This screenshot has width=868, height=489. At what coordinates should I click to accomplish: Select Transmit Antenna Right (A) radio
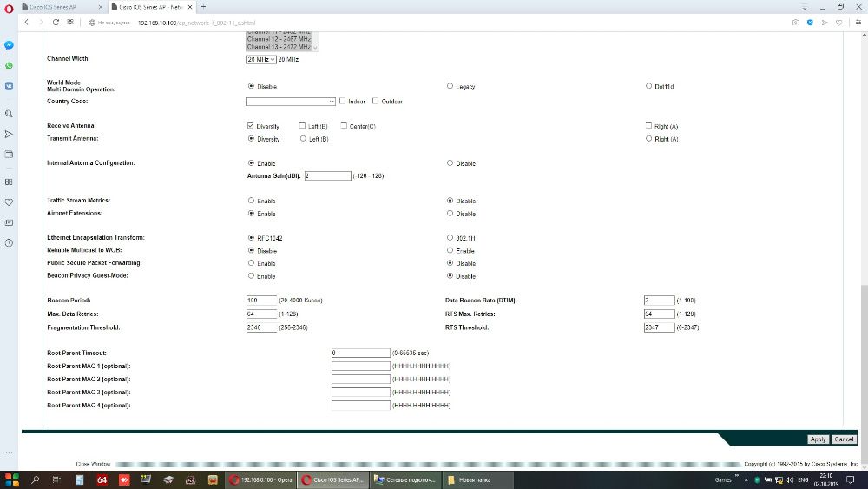pos(648,138)
